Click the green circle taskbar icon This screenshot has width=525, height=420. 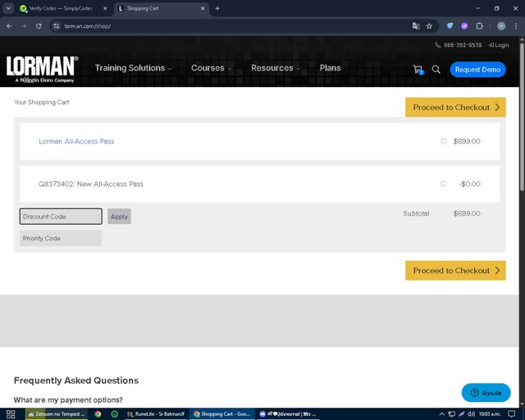click(x=114, y=414)
